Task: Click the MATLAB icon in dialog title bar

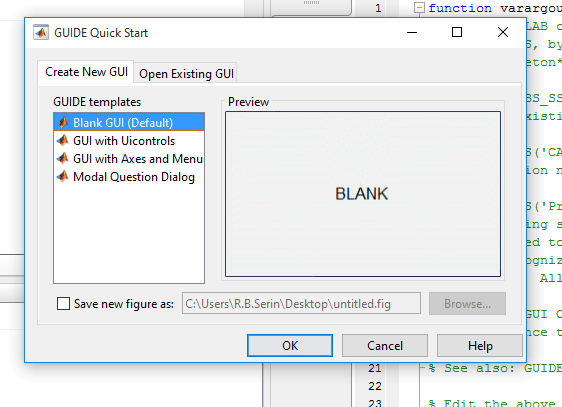Action: tap(41, 32)
